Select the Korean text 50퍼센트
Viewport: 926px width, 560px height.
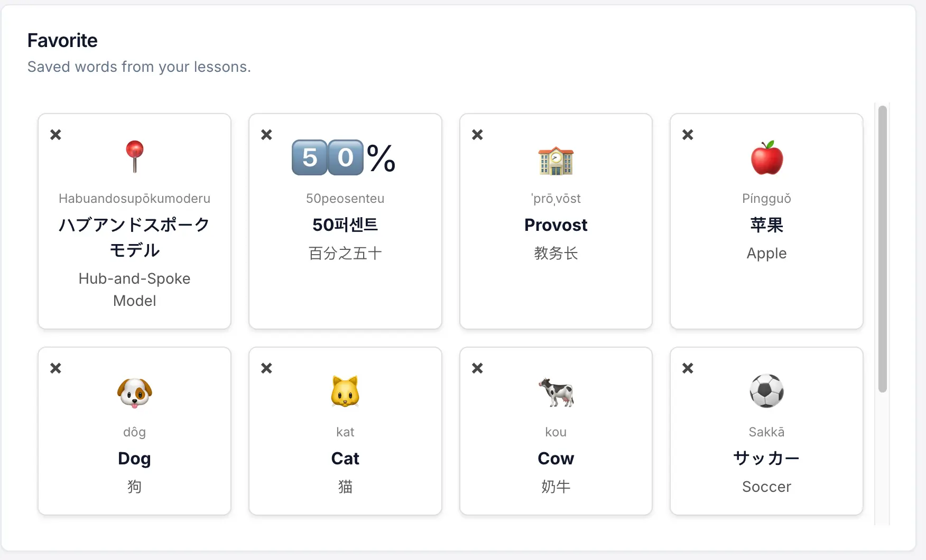[345, 225]
